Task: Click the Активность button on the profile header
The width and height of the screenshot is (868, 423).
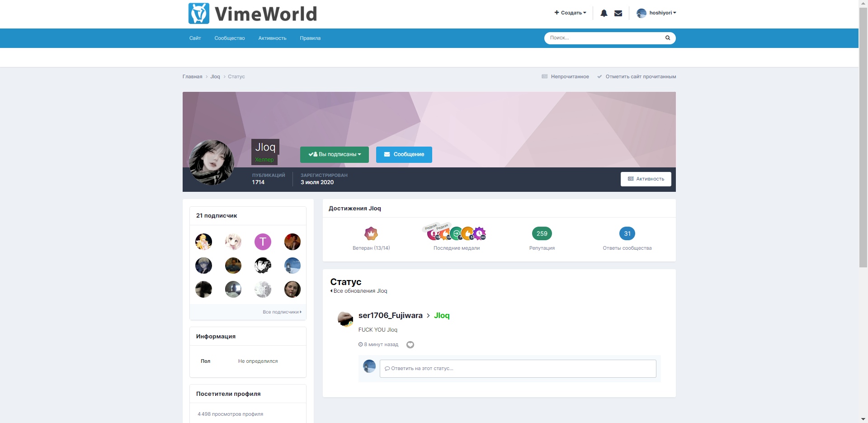Action: (x=646, y=179)
